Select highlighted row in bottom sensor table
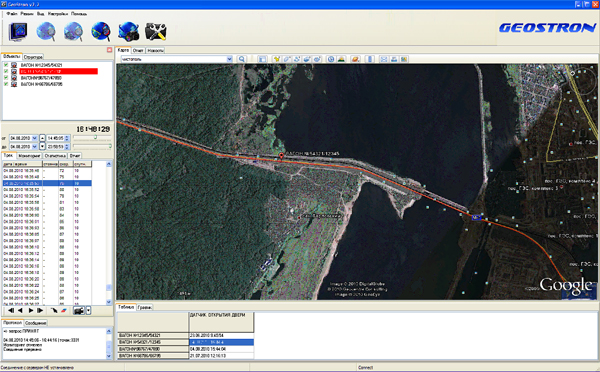600x372 pixels. point(222,342)
